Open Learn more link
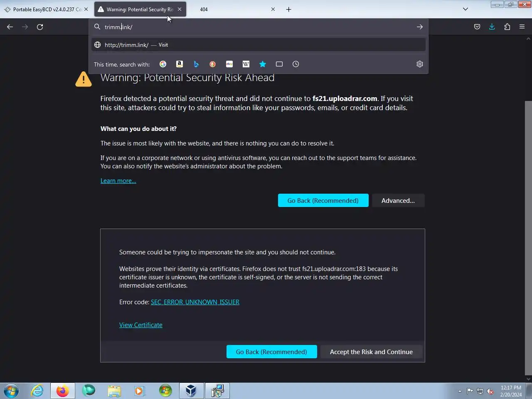Image resolution: width=532 pixels, height=399 pixels. (x=118, y=181)
